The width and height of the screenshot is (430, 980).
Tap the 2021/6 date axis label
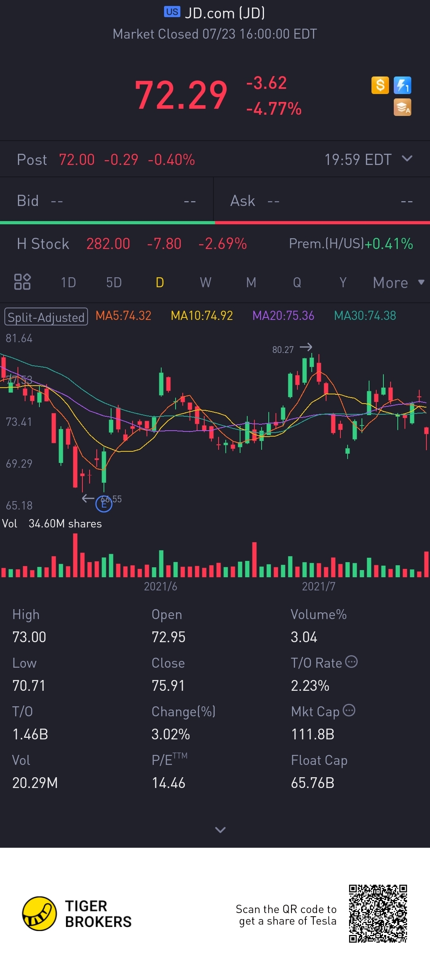pos(160,586)
